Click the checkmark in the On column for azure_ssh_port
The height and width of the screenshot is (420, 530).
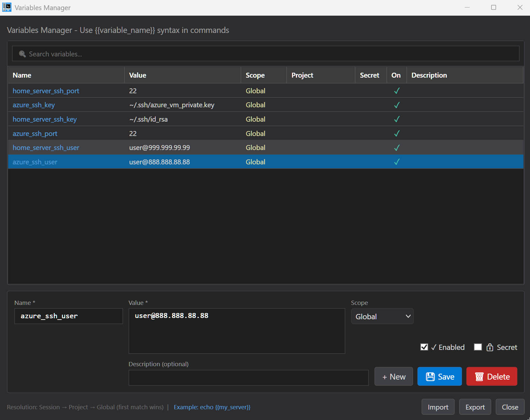(x=397, y=133)
